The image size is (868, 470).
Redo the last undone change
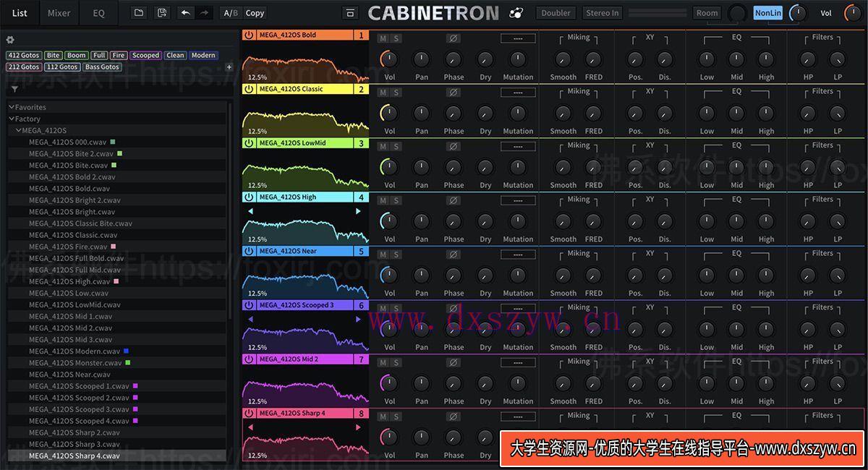tap(204, 13)
